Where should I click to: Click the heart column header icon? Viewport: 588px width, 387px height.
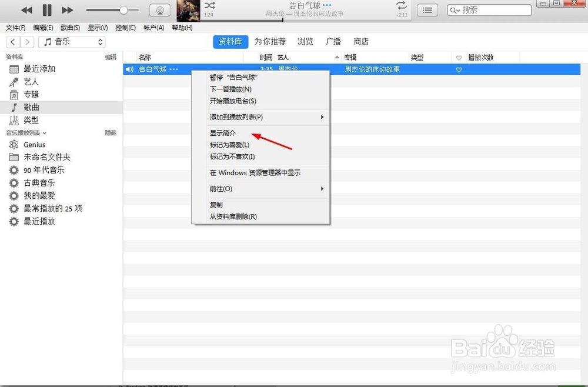pos(459,58)
